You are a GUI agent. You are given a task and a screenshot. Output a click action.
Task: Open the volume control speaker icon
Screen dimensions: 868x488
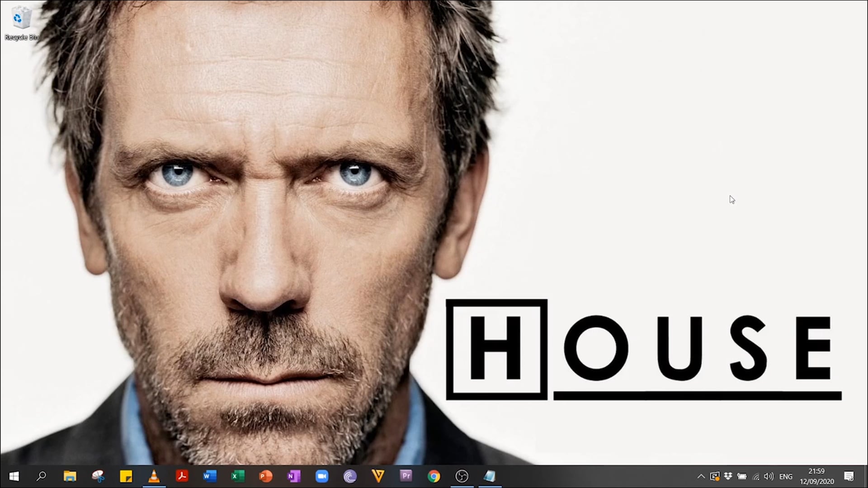(769, 476)
